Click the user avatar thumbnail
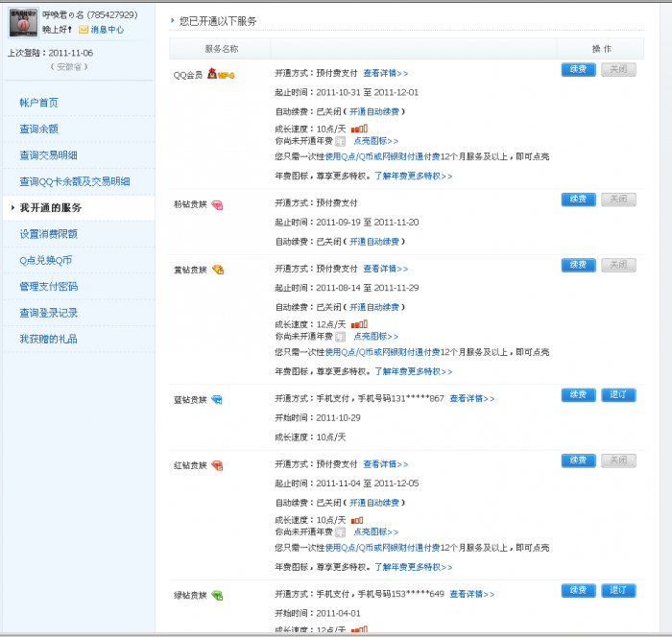Screen dimensions: 672x637 tap(24, 22)
